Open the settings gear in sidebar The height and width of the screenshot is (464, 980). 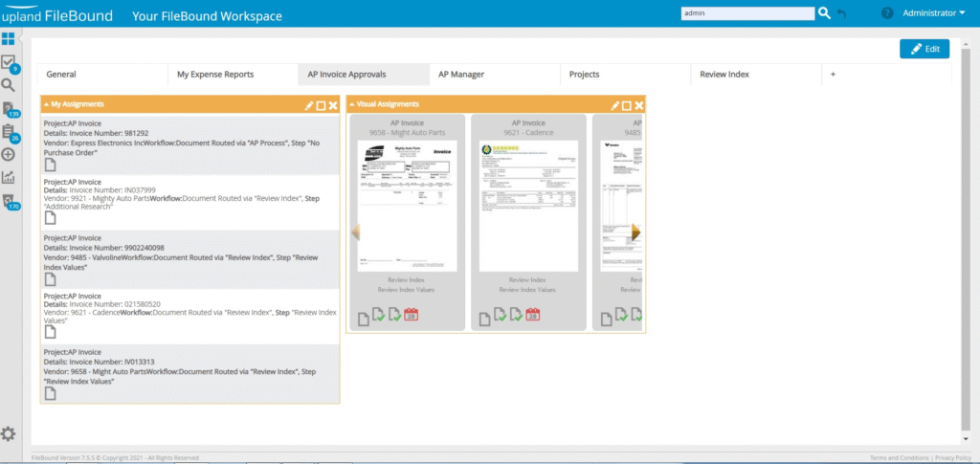click(x=8, y=434)
